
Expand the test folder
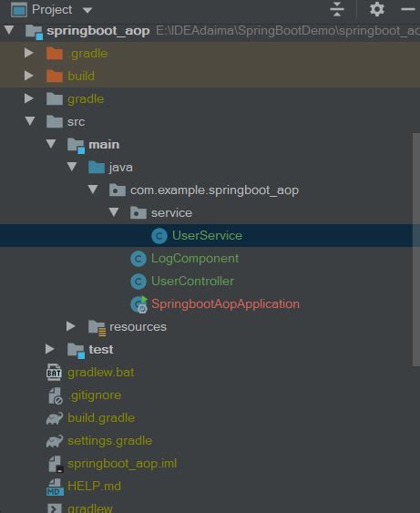point(50,349)
